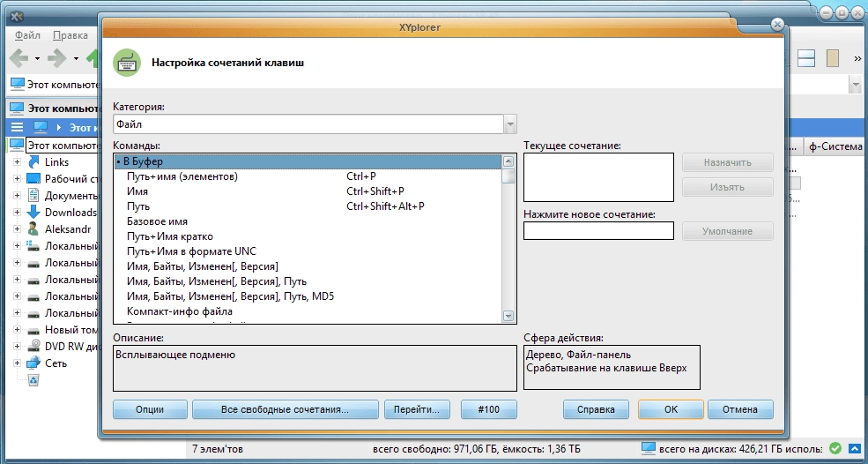The height and width of the screenshot is (464, 868).
Task: Expand the Links tree node
Action: (x=17, y=162)
